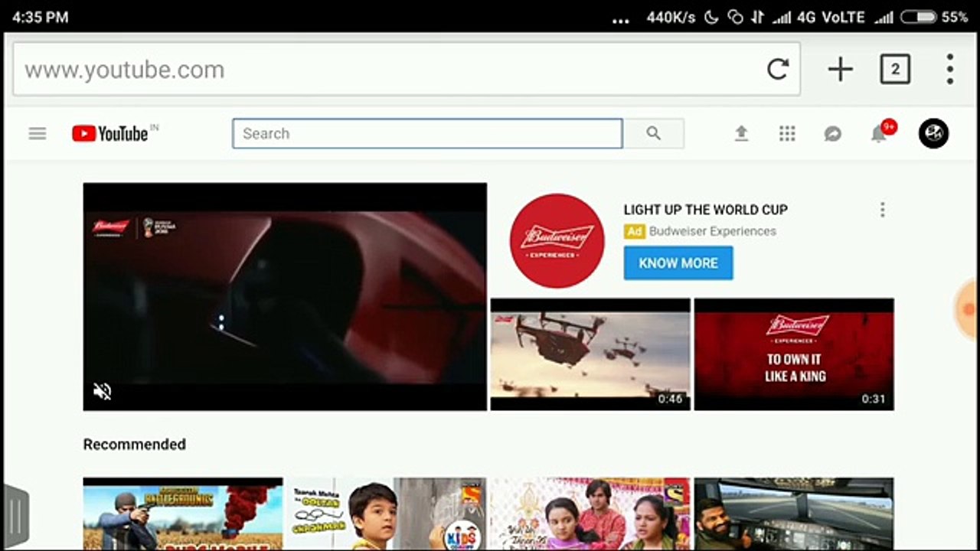Click the Recommended section heading

point(135,444)
